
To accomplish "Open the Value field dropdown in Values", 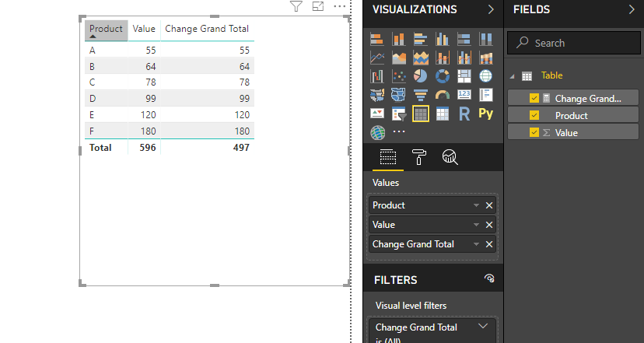I will 476,225.
